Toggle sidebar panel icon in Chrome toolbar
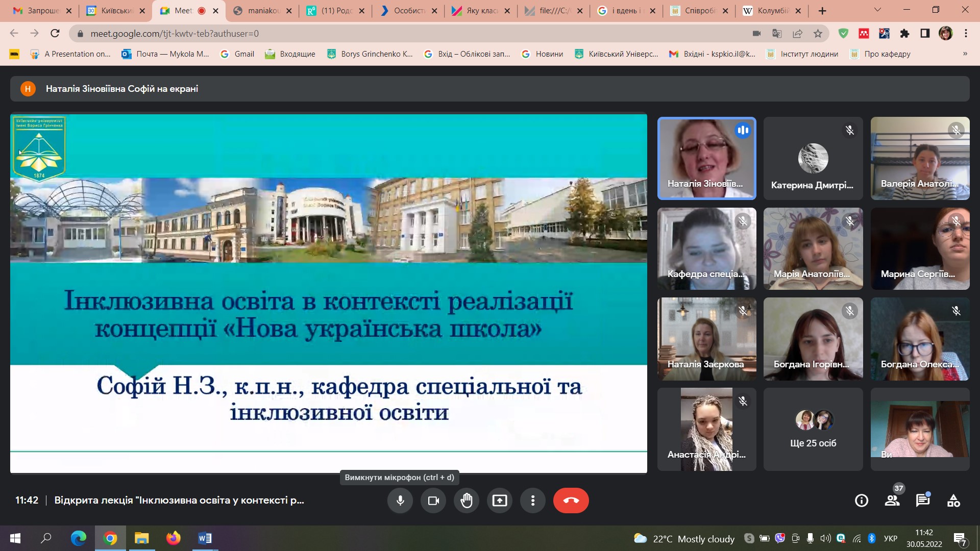This screenshot has height=551, width=980. [x=925, y=34]
